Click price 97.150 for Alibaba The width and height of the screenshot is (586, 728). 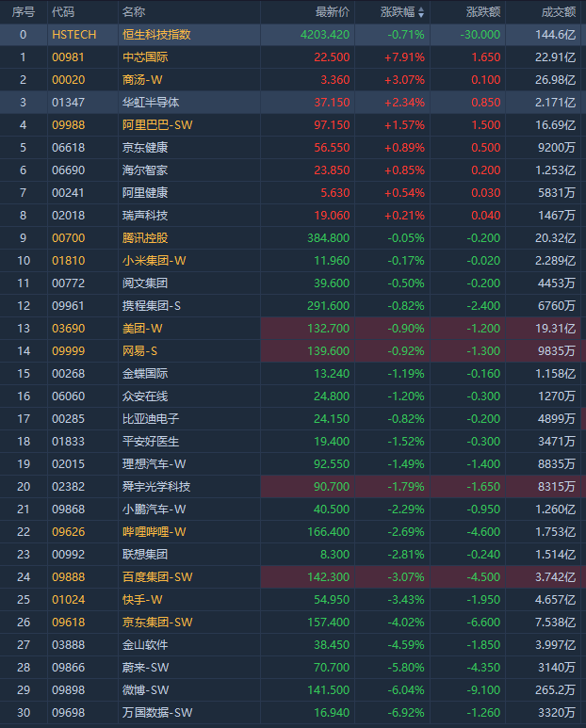tap(332, 125)
